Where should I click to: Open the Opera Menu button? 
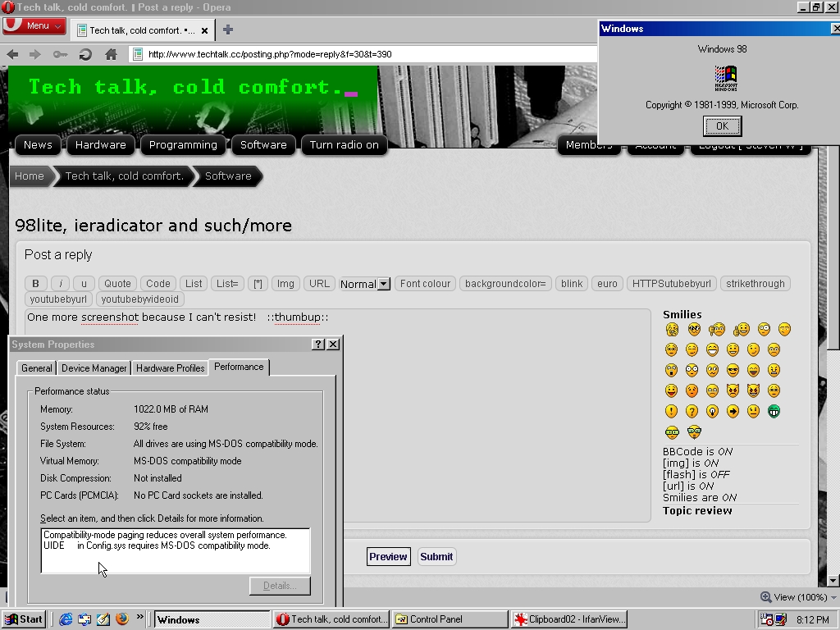(x=34, y=25)
